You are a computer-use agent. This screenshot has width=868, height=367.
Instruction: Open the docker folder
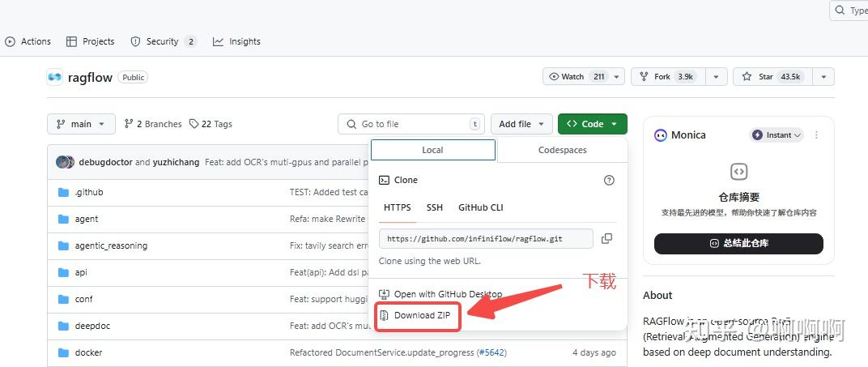[88, 352]
